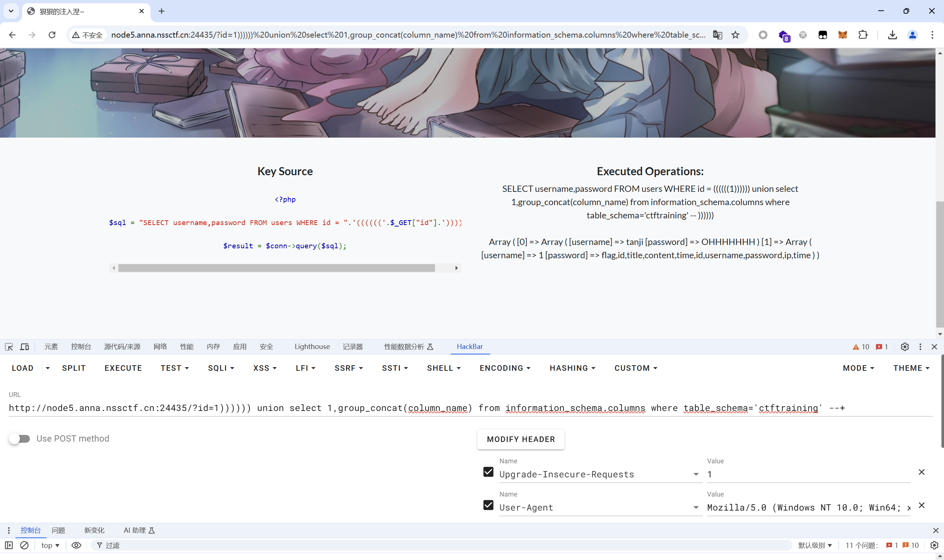Toggle the device toolbar icon
The height and width of the screenshot is (560, 944).
24,346
